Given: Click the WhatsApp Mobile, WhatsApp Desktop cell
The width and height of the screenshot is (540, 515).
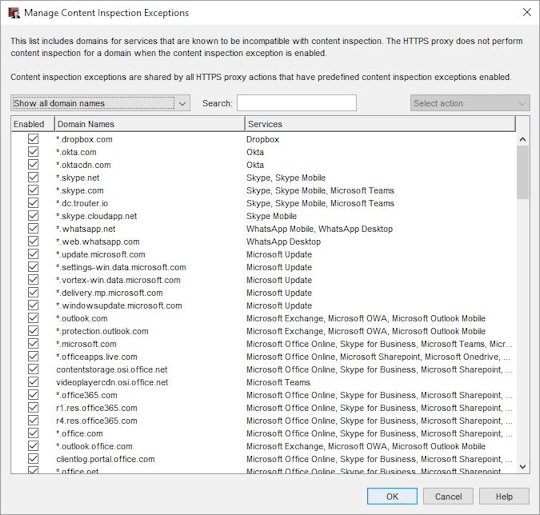Looking at the screenshot, I should [x=320, y=228].
